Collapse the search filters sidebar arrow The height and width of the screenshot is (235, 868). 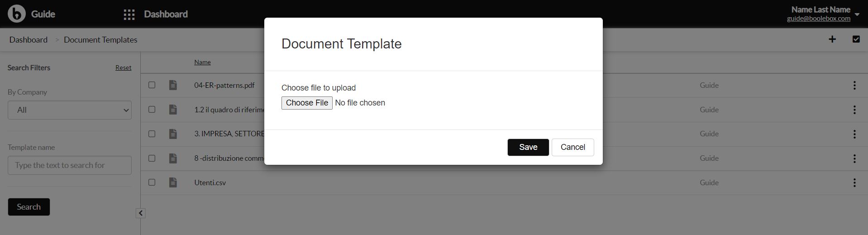141,213
